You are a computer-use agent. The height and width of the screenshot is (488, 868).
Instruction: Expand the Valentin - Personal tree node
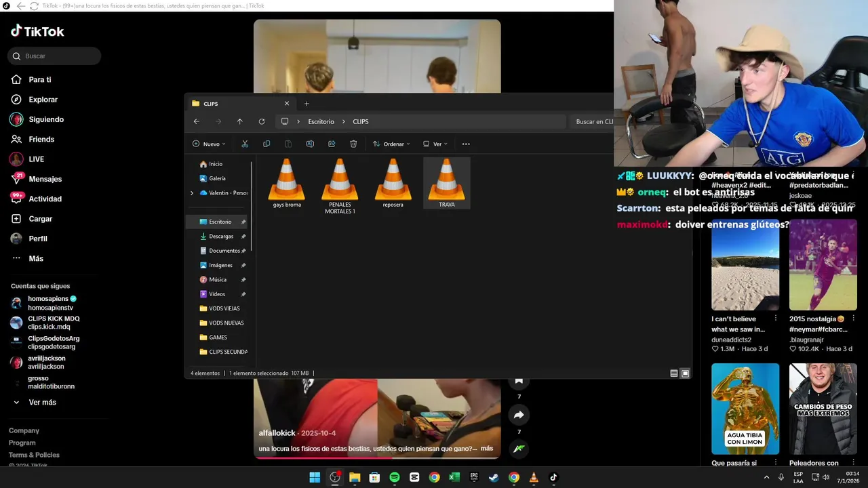tap(192, 193)
